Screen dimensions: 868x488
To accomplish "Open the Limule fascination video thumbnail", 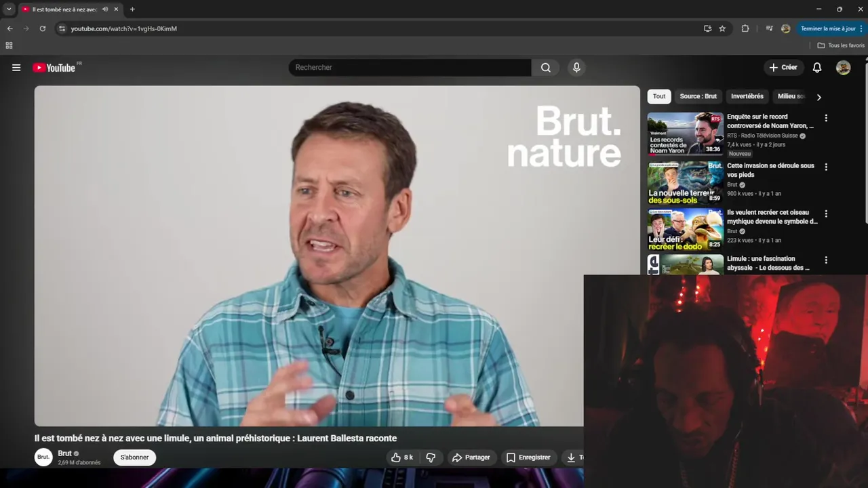I will coord(686,264).
